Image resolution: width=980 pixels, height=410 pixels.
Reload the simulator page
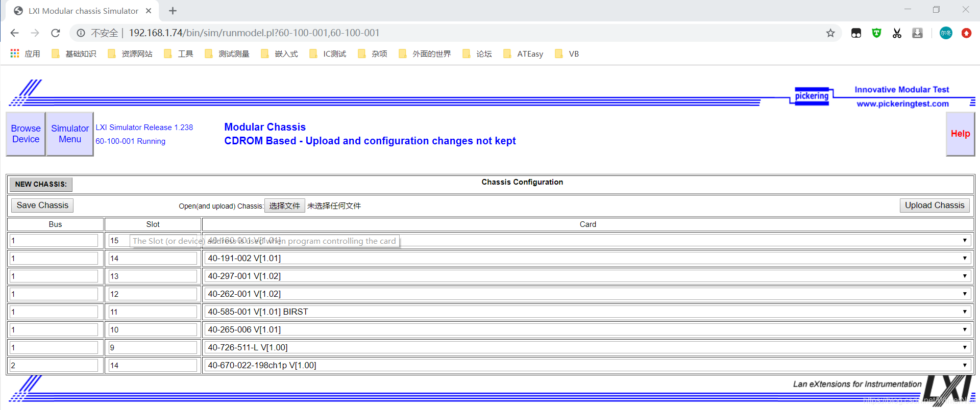click(x=56, y=33)
